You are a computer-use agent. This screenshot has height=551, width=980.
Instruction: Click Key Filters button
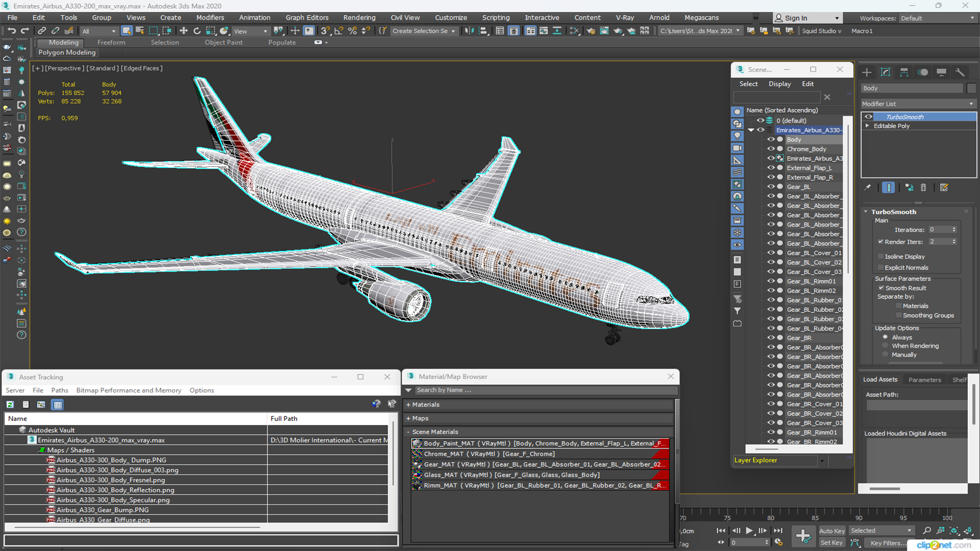[888, 543]
